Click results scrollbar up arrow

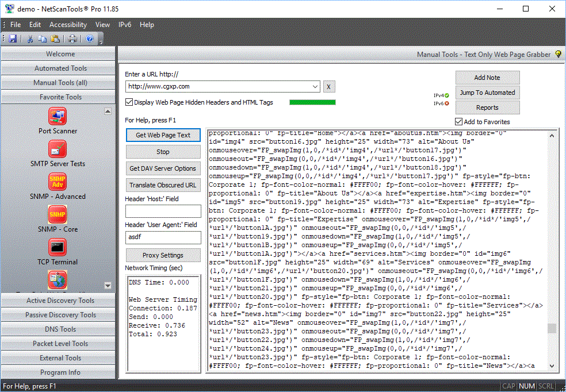(552, 136)
